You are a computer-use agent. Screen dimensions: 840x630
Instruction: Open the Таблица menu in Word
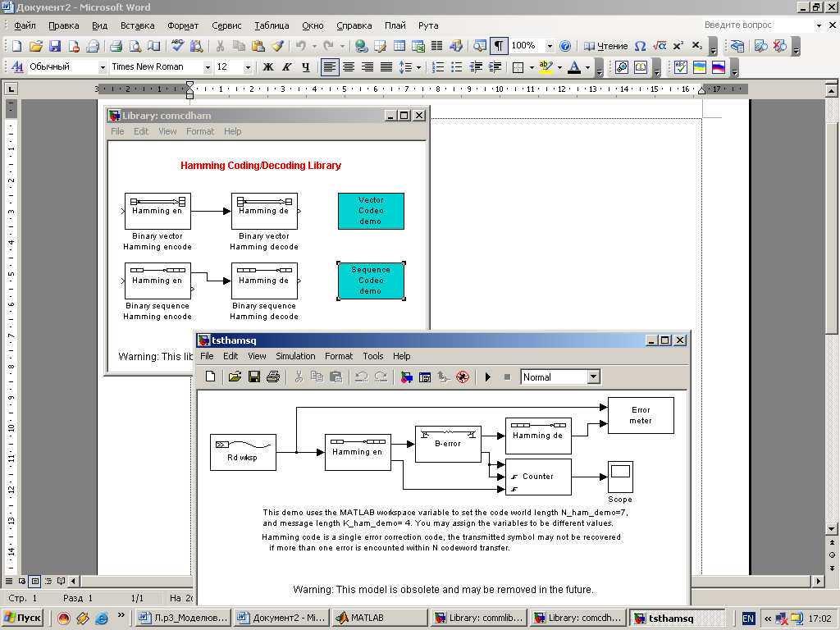pos(272,25)
